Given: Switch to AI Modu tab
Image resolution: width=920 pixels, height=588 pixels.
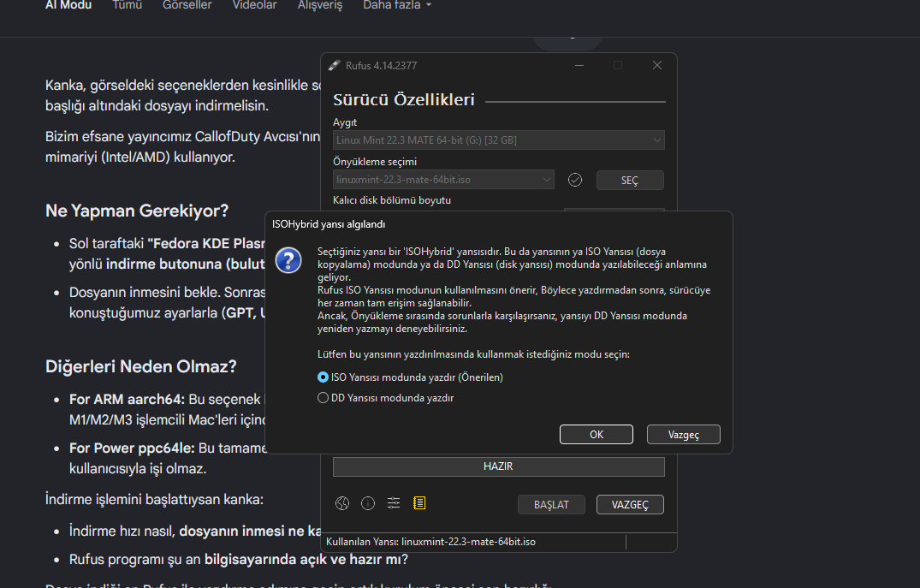Looking at the screenshot, I should coord(68,5).
